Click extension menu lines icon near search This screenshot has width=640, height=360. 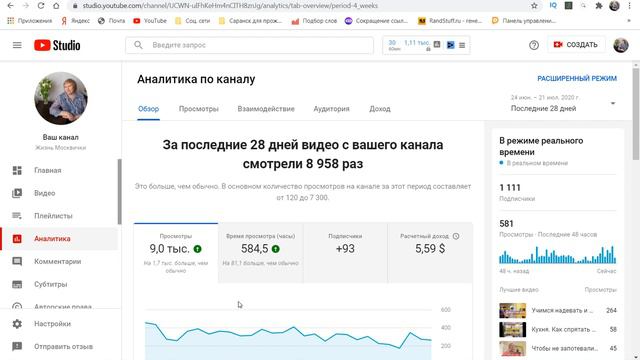pyautogui.click(x=462, y=45)
